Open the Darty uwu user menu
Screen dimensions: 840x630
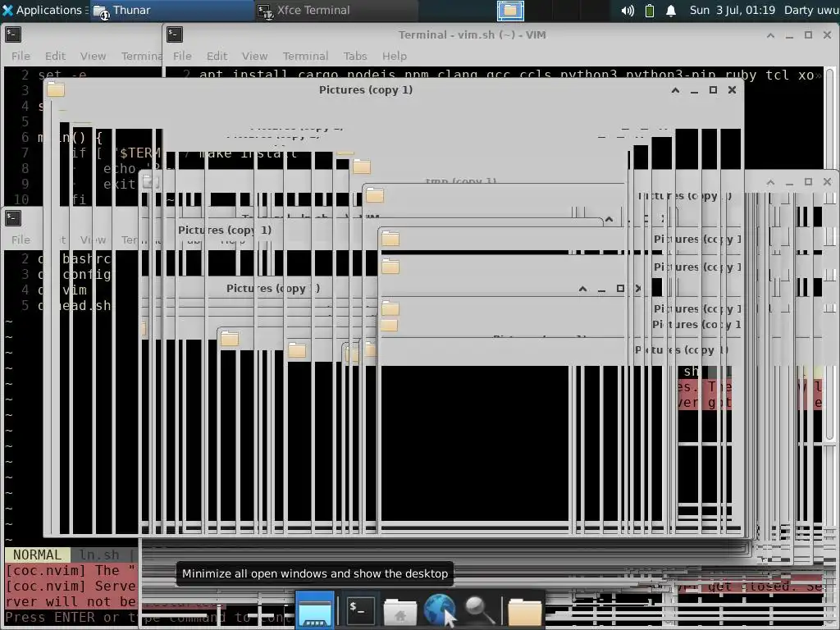pos(811,10)
